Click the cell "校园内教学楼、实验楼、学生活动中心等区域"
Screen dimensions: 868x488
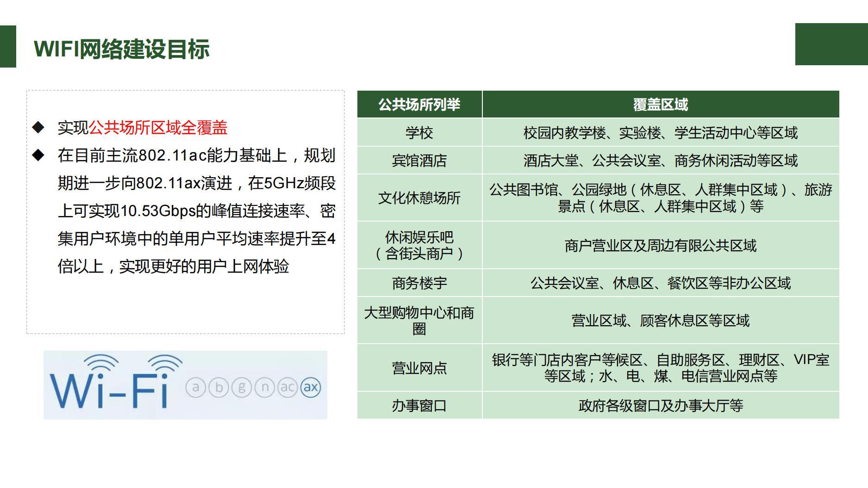point(661,133)
